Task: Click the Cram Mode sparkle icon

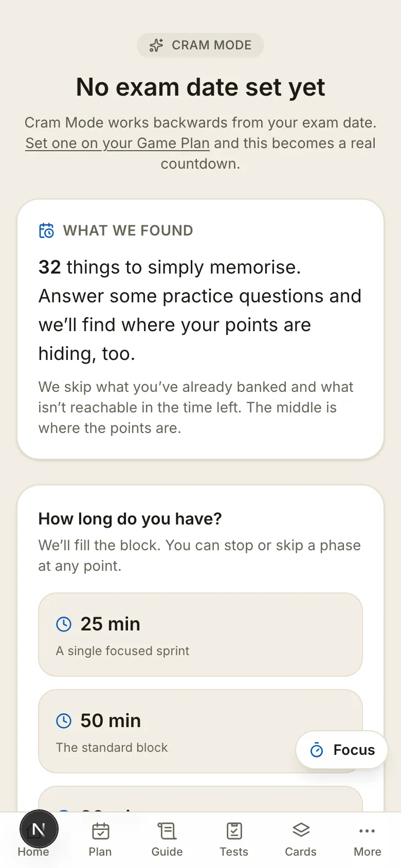Action: click(x=156, y=45)
